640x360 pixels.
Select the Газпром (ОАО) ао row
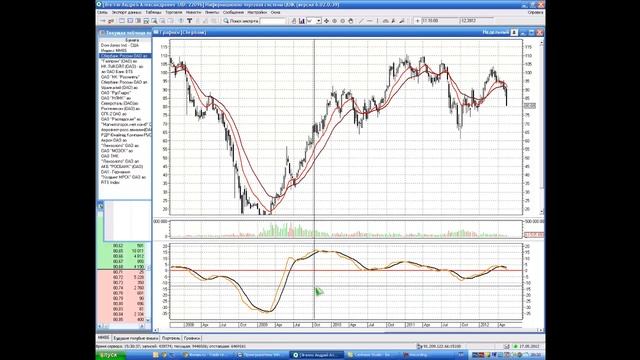click(x=125, y=61)
